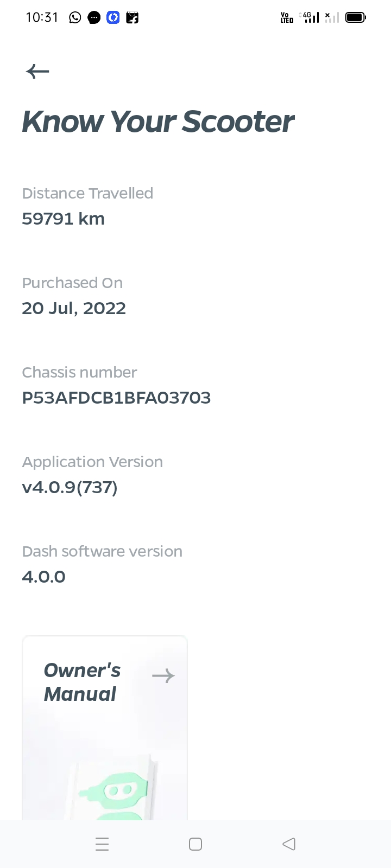Screen dimensions: 391x868
Task: Open recent apps with menu navigation button
Action: tap(102, 844)
